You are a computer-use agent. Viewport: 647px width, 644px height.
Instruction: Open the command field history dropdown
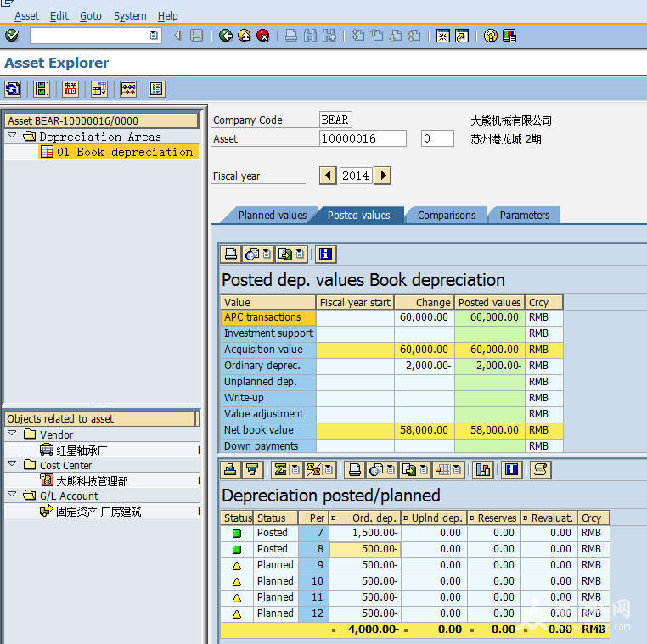154,36
